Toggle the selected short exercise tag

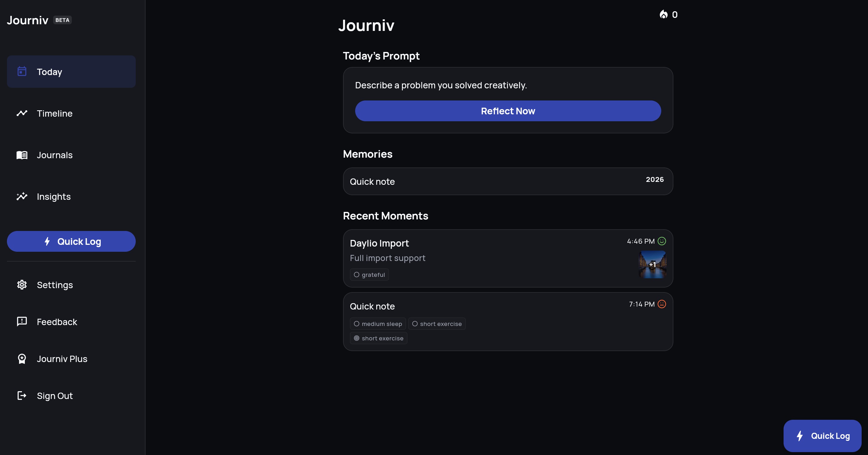pos(378,338)
